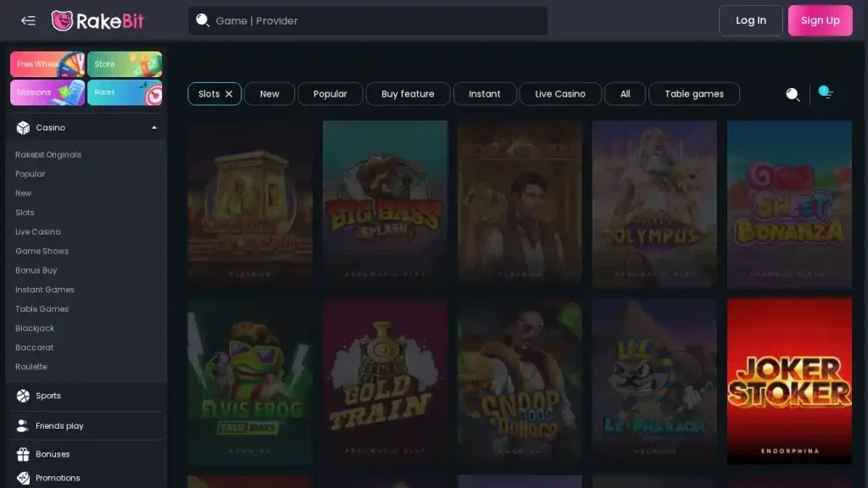Screen dimensions: 868x488
Task: Open the Gates of Olympus game thumbnail
Action: pos(654,204)
